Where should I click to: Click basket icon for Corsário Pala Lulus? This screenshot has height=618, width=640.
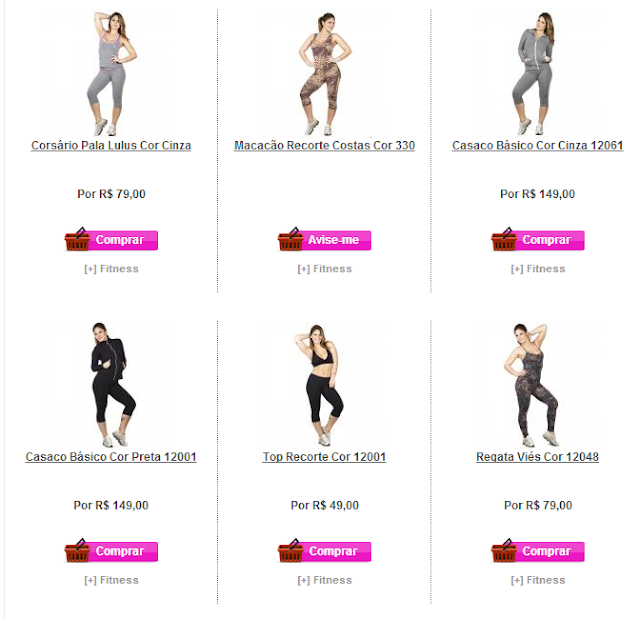point(77,239)
